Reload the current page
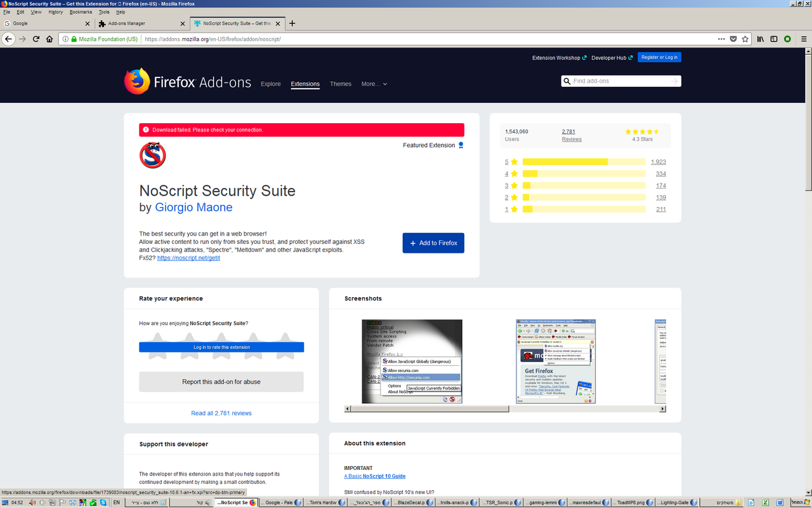812x508 pixels. pos(36,39)
